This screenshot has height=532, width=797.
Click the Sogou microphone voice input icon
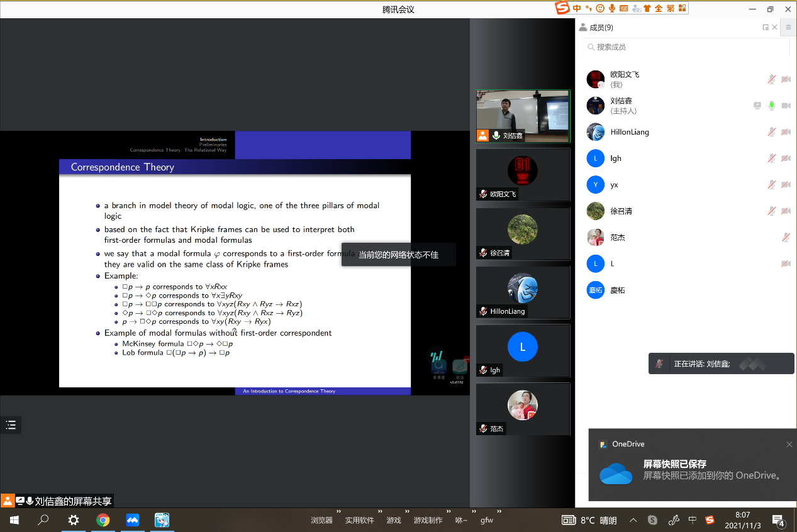coord(611,8)
